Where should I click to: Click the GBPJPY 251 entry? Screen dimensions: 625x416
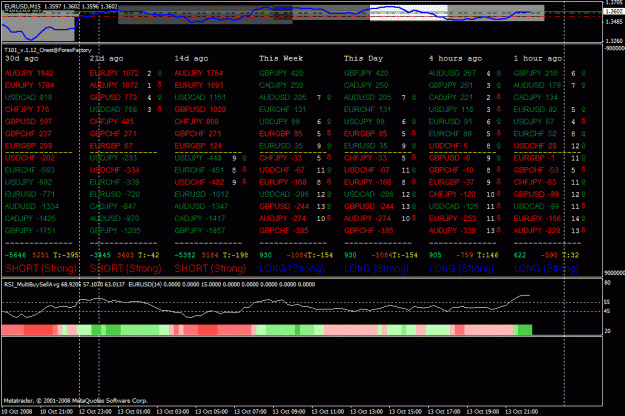[x=451, y=85]
